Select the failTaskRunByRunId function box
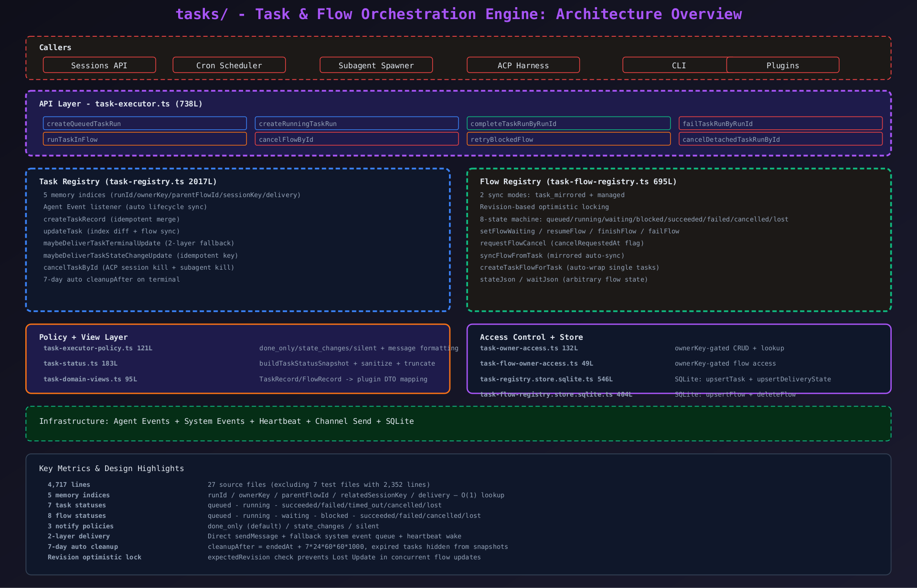Viewport: 917px width, 588px height. pos(780,124)
